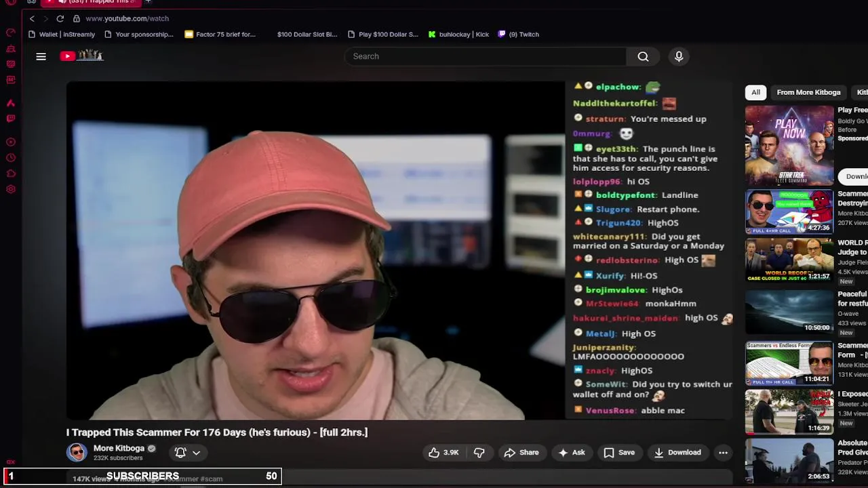Viewport: 868px width, 488px height.
Task: Open the 2:06:53 video thumbnail
Action: point(789,461)
